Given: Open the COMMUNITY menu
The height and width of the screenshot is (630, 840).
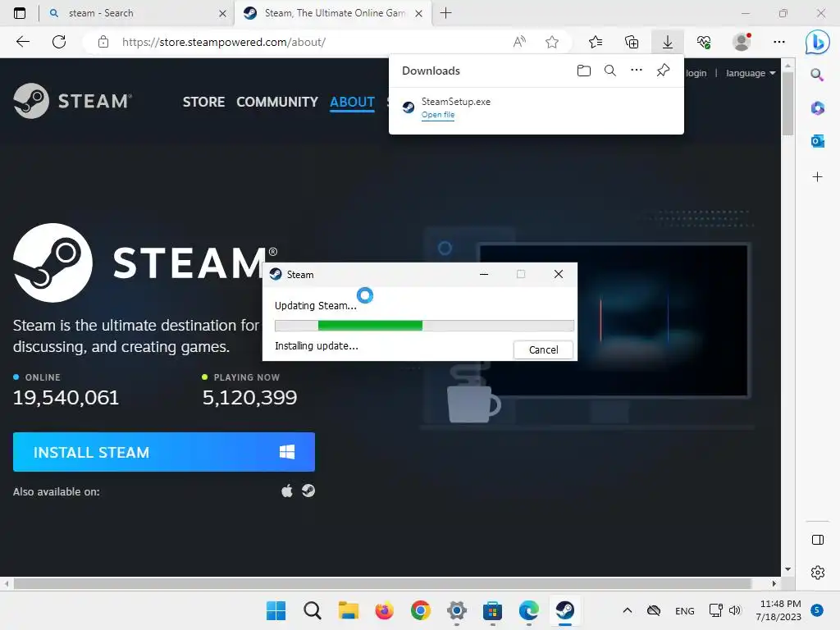Looking at the screenshot, I should [277, 102].
